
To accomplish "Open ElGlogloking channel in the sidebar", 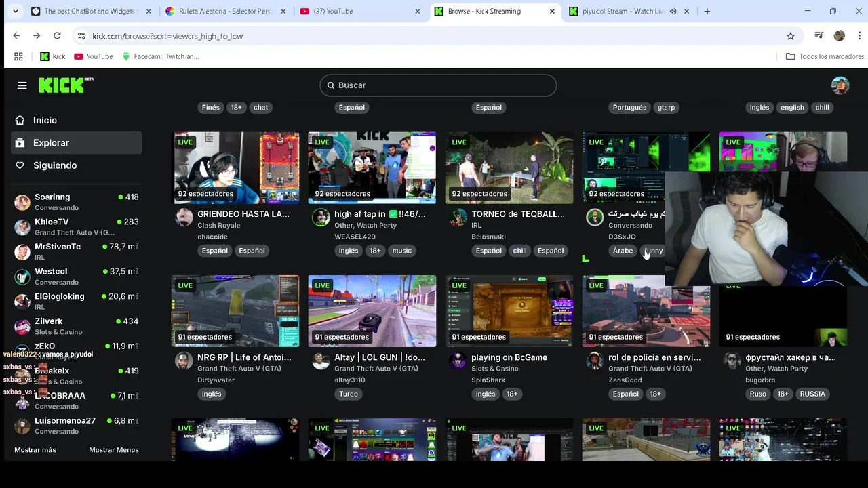I will (77, 302).
